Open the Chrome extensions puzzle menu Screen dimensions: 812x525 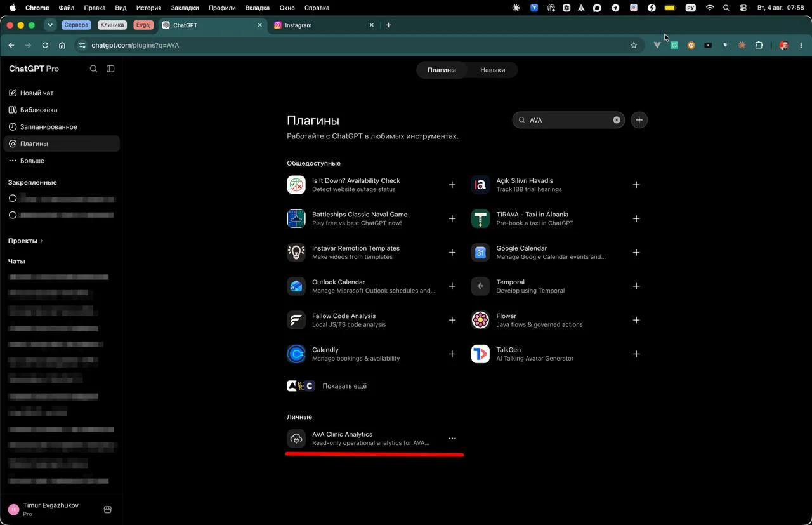tap(759, 45)
